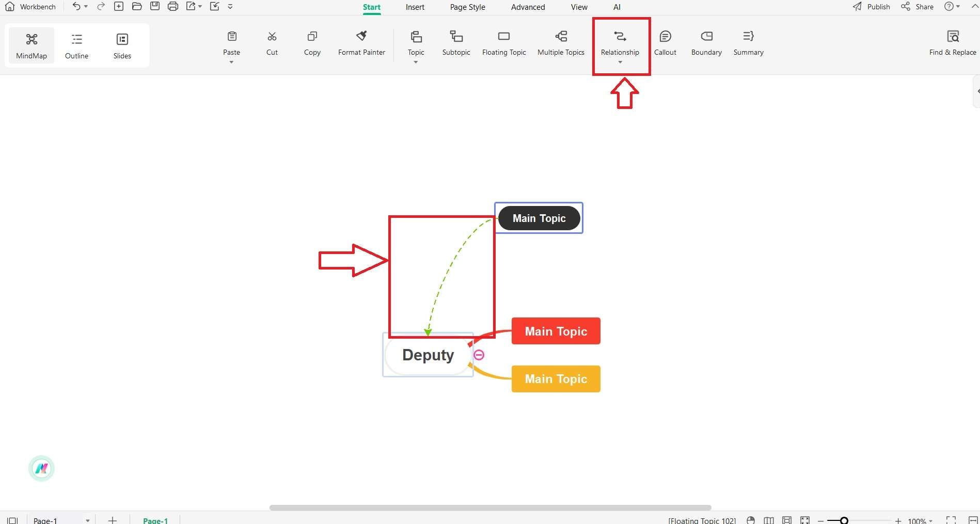Open the AI tab

click(x=617, y=7)
